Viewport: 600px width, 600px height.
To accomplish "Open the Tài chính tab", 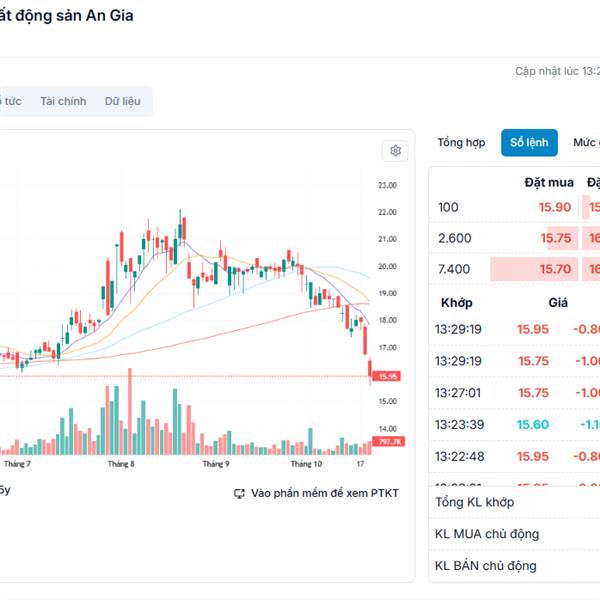I will [x=63, y=101].
